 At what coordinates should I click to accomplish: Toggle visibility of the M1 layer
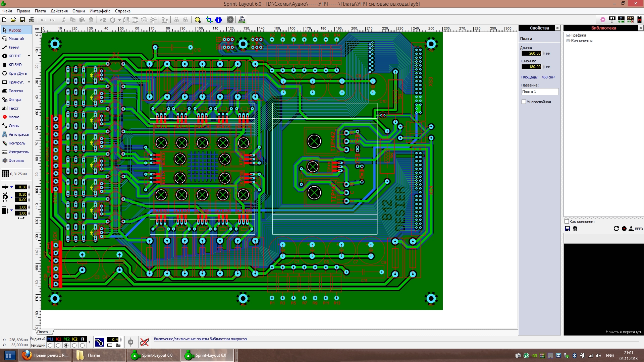(x=50, y=339)
